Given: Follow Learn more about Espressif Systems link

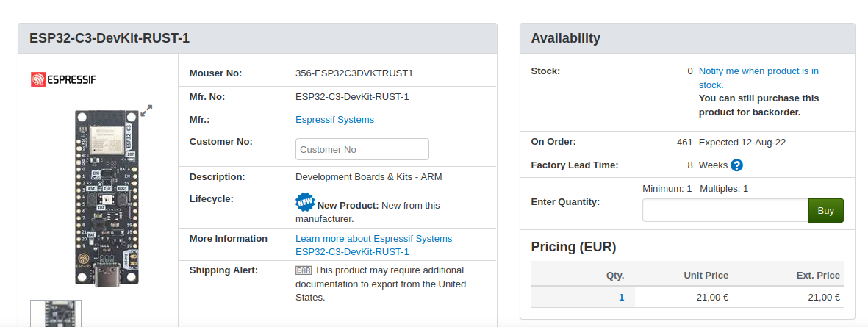Looking at the screenshot, I should 373,239.
